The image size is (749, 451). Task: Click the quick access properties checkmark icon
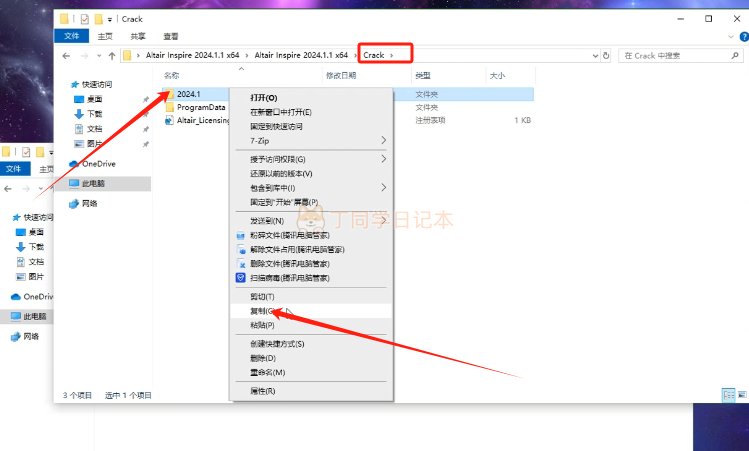[x=85, y=19]
